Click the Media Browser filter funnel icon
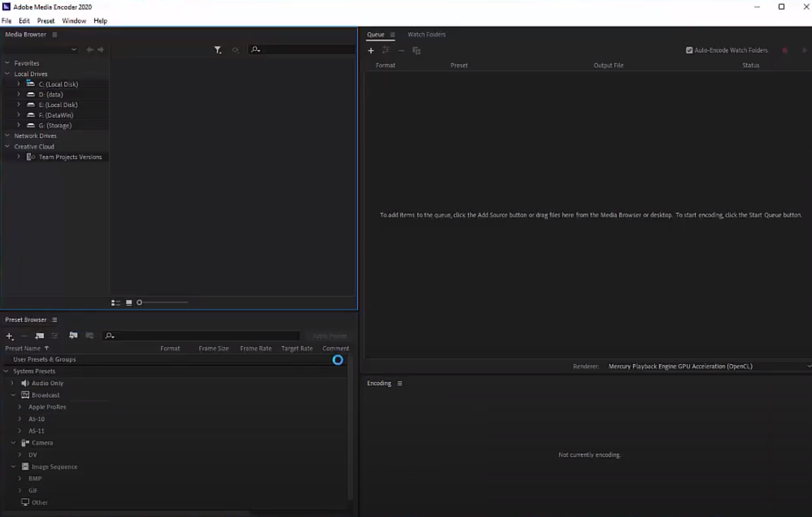The height and width of the screenshot is (517, 812). 218,50
